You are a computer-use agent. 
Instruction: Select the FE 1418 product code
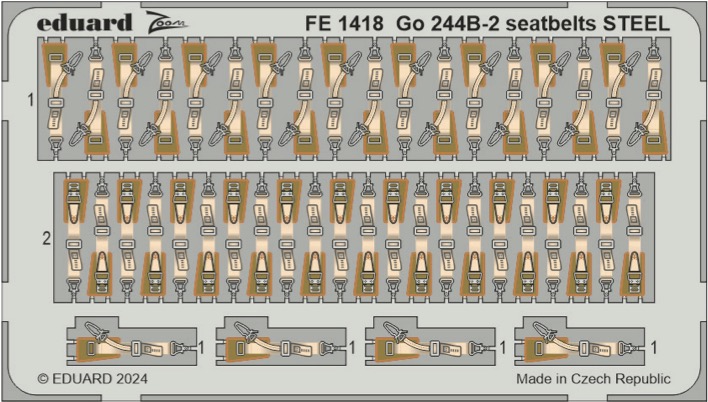344,24
